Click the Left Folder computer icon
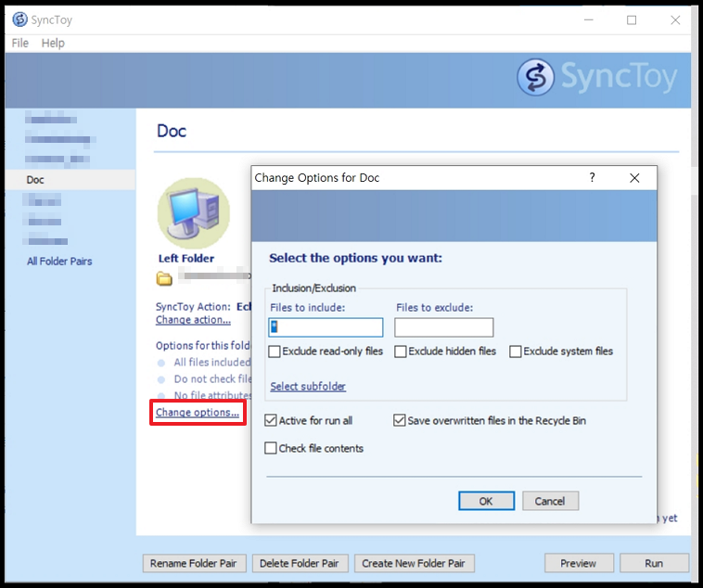Image resolution: width=703 pixels, height=588 pixels. 193,213
